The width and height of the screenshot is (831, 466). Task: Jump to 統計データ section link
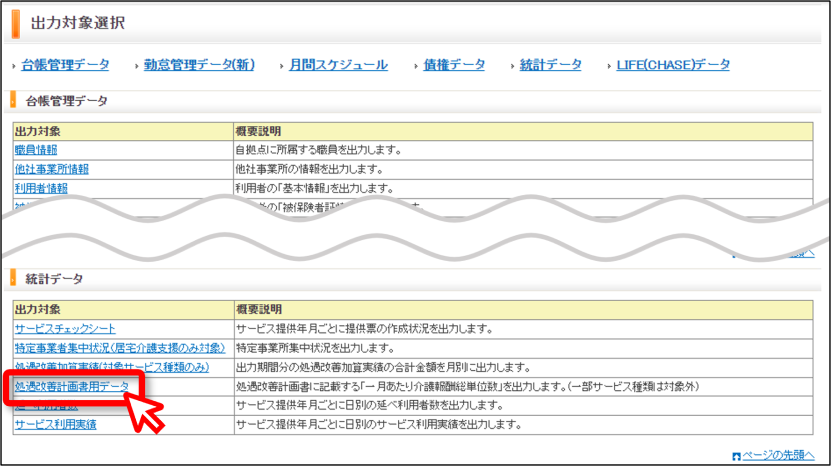[551, 65]
